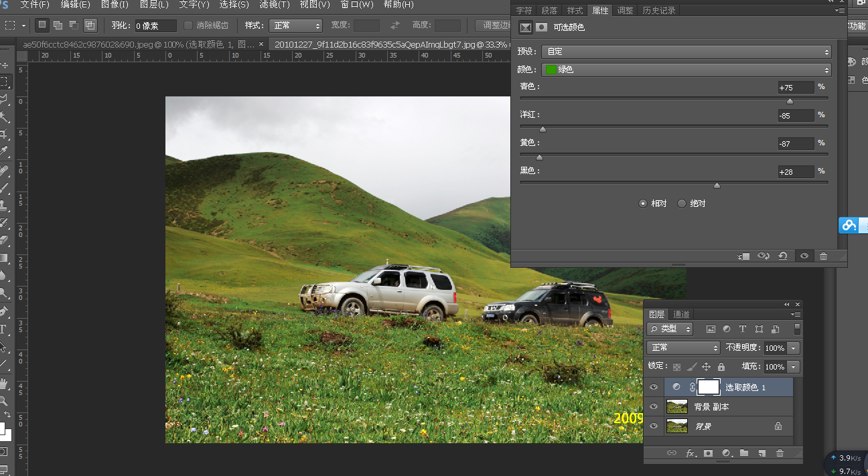Open the tool preset picker arrow

point(23,25)
